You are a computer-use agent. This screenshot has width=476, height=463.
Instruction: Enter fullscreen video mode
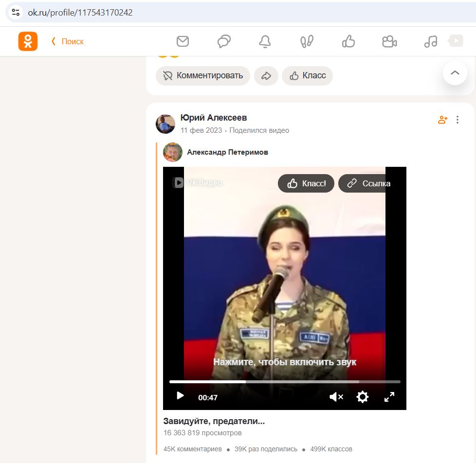pyautogui.click(x=389, y=396)
